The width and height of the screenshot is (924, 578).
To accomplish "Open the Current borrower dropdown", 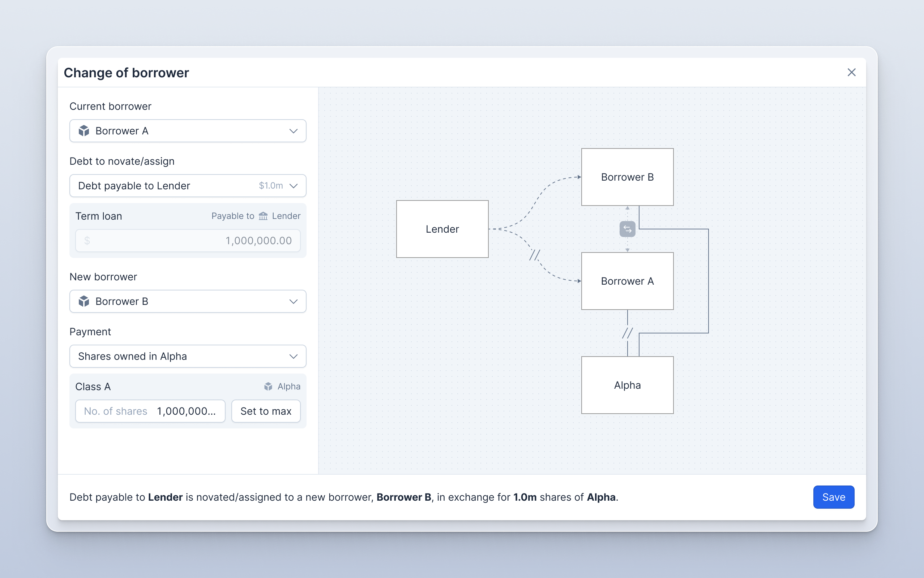I will 187,131.
